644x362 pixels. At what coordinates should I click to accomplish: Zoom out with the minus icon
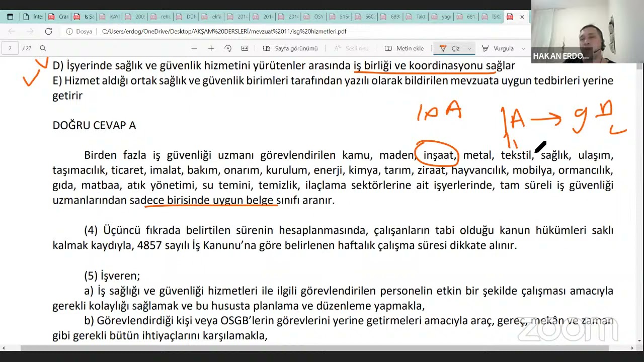pyautogui.click(x=194, y=48)
